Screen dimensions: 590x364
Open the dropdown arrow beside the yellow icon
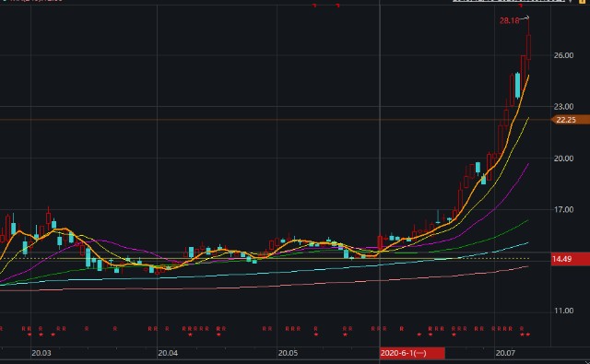[x=571, y=2]
